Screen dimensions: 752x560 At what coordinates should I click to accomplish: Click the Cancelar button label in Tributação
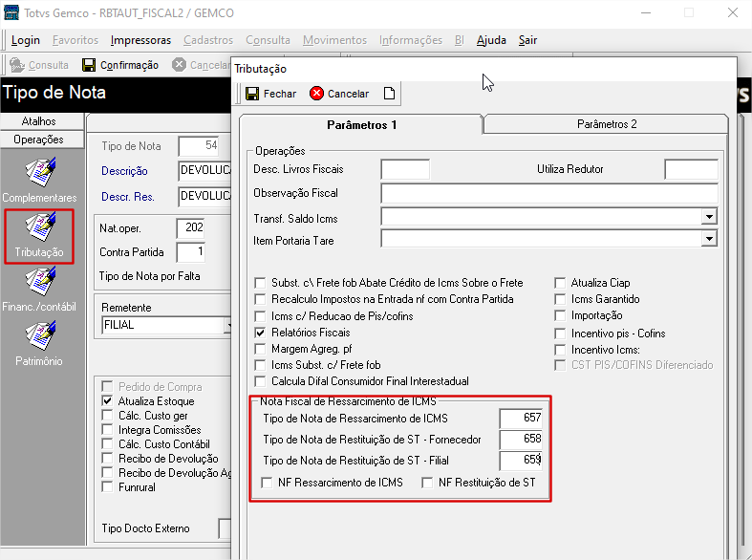[x=348, y=94]
